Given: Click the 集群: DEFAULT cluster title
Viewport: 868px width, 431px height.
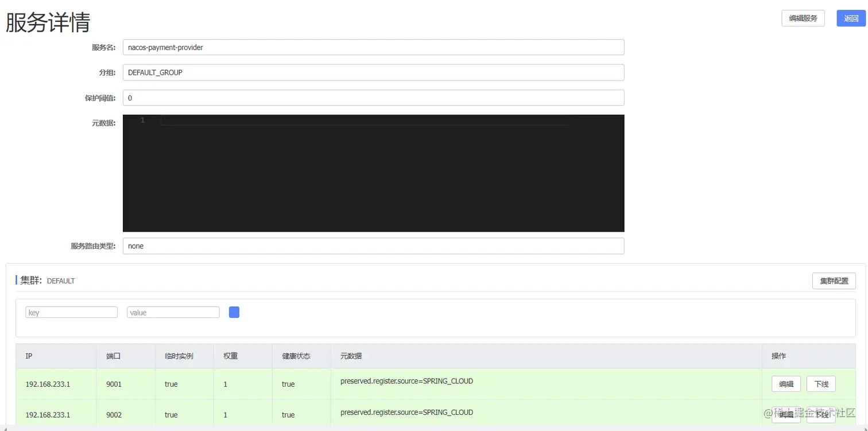Looking at the screenshot, I should pyautogui.click(x=48, y=280).
